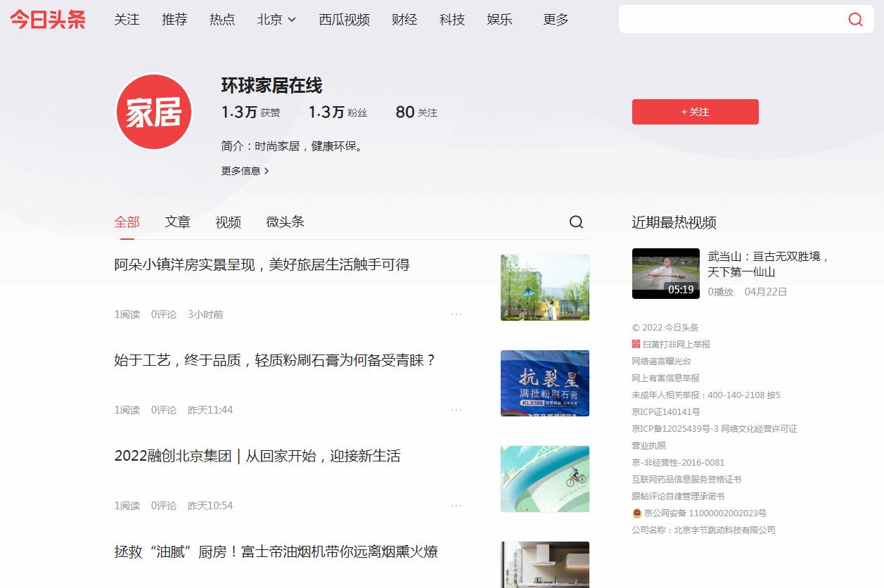884x588 pixels.
Task: Click 网上有害信息举报 link
Action: (x=666, y=378)
